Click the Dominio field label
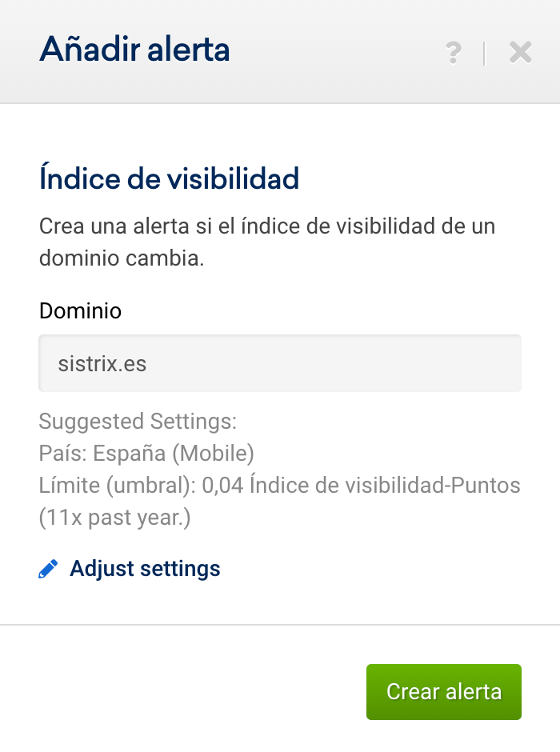This screenshot has width=560, height=752. (x=80, y=310)
